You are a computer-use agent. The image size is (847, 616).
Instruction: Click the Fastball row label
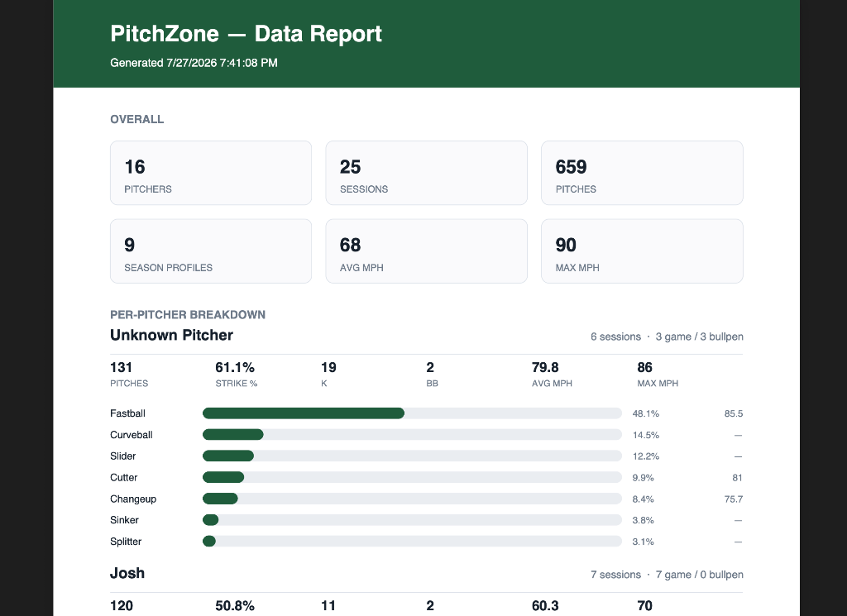[x=127, y=413]
